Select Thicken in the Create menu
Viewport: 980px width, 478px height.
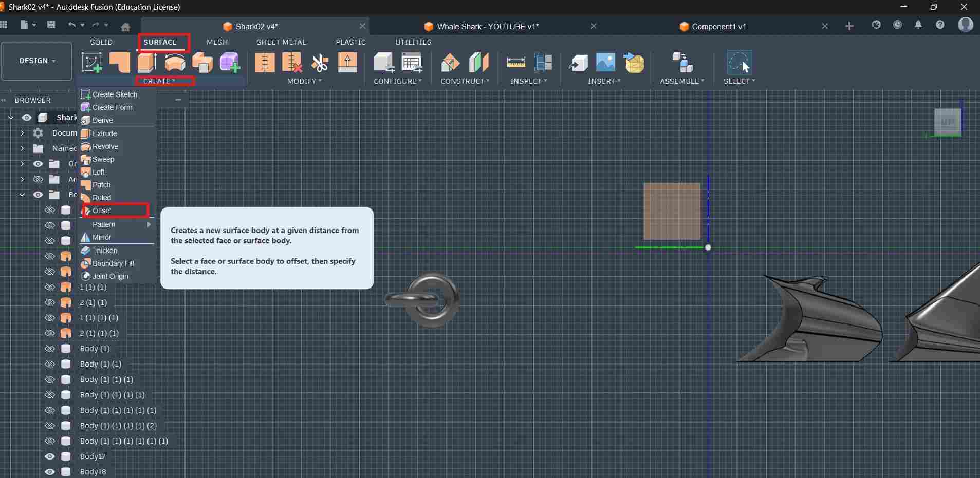(x=105, y=251)
